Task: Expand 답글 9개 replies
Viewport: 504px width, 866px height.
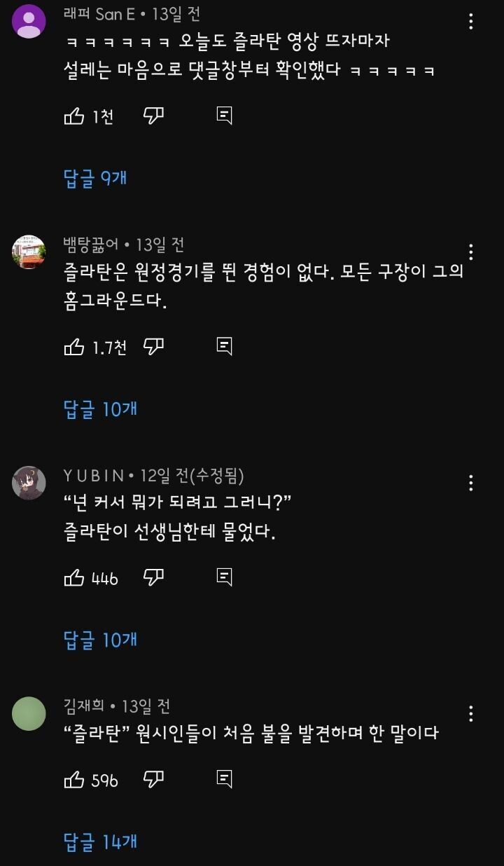Action: 95,178
